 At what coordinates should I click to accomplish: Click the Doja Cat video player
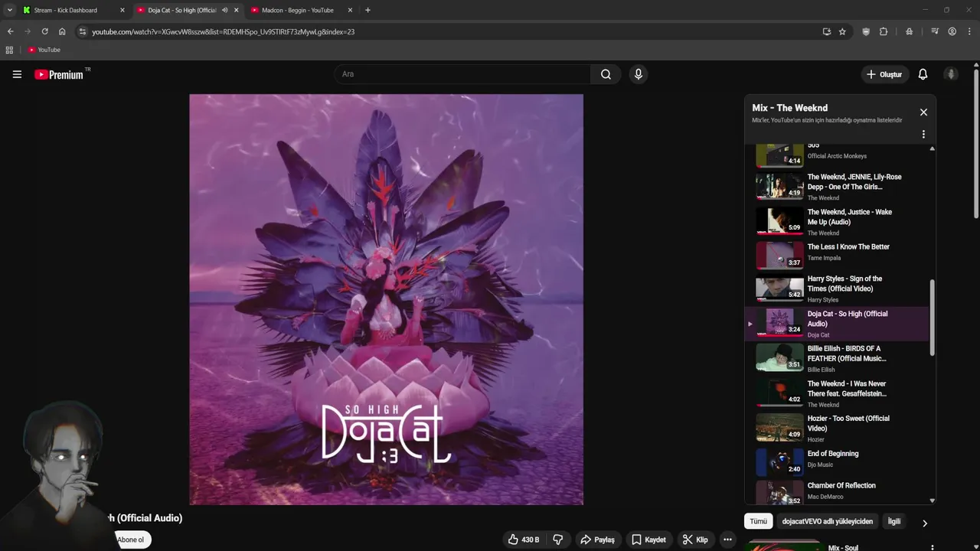[x=386, y=299]
